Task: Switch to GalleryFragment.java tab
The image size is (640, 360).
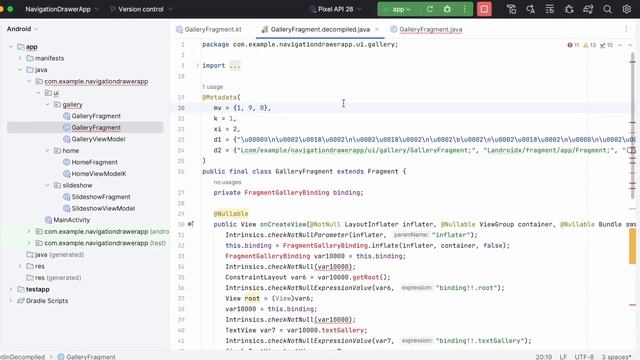Action: click(426, 29)
